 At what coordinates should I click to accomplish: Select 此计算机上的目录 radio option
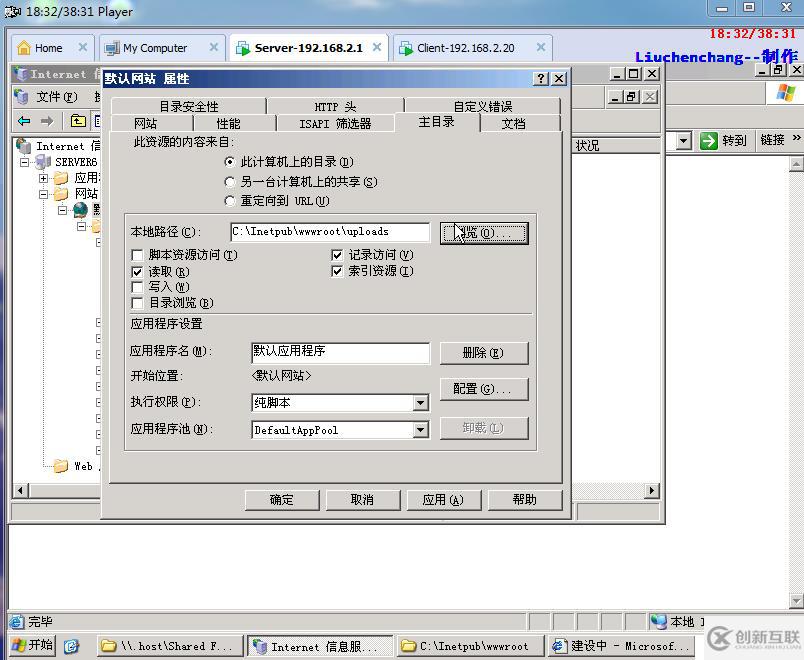click(x=230, y=162)
